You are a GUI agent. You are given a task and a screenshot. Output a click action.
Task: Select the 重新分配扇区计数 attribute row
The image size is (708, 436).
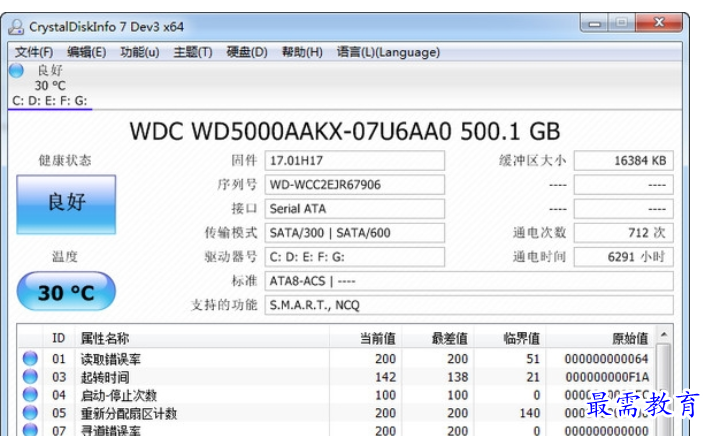tap(336, 413)
